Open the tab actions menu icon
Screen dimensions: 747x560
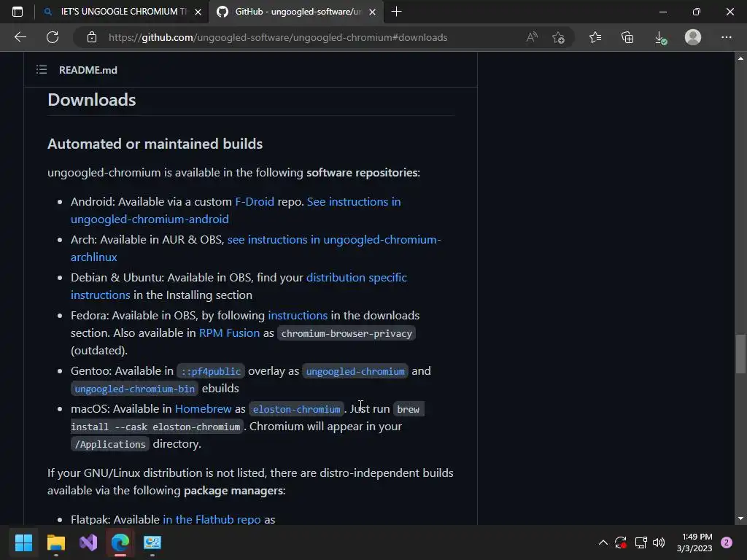(x=18, y=12)
